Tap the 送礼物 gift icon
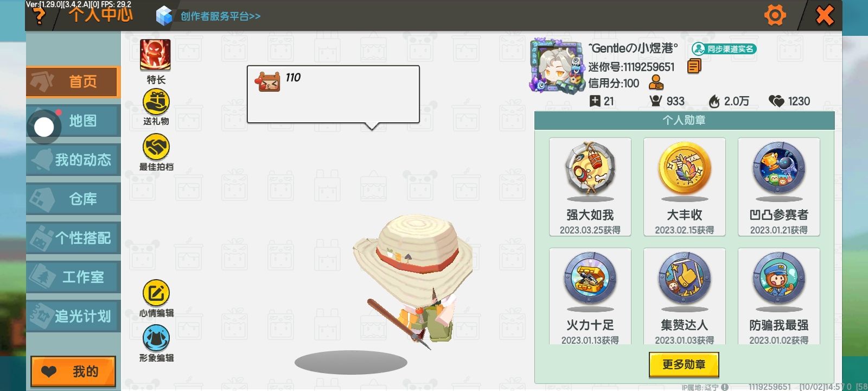The width and height of the screenshot is (868, 391). point(156,102)
